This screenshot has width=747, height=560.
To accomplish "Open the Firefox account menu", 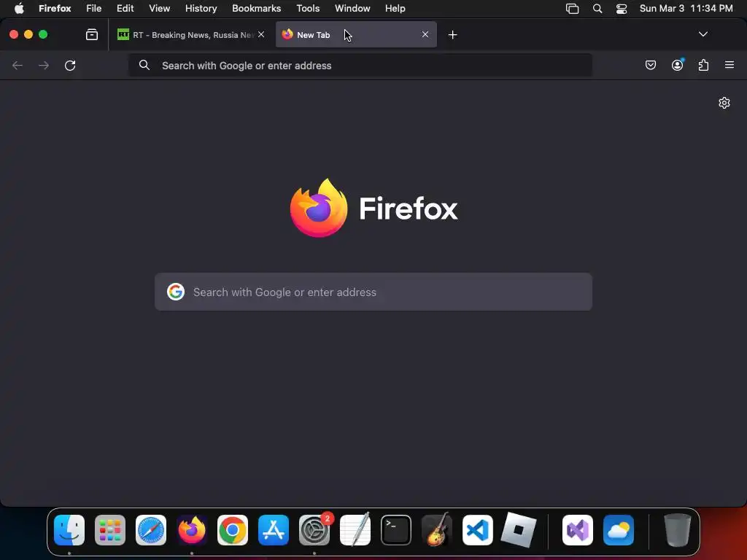I will pyautogui.click(x=677, y=65).
